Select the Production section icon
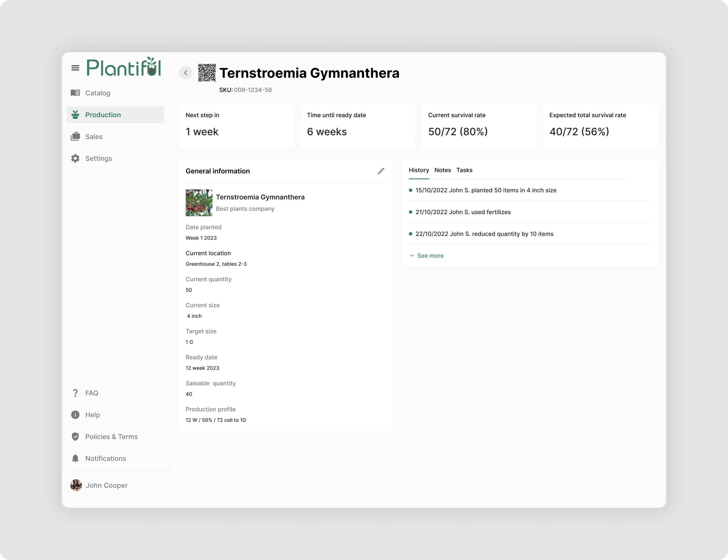 pos(75,114)
